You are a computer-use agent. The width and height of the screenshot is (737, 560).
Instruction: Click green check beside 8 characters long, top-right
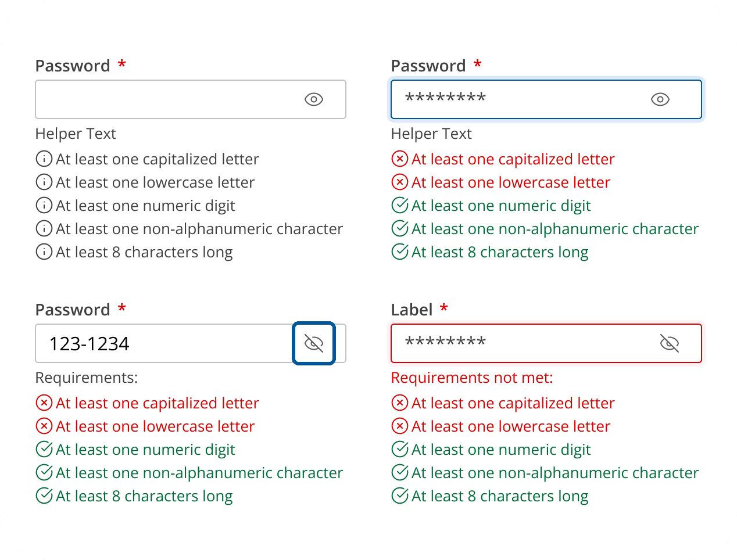click(x=400, y=252)
